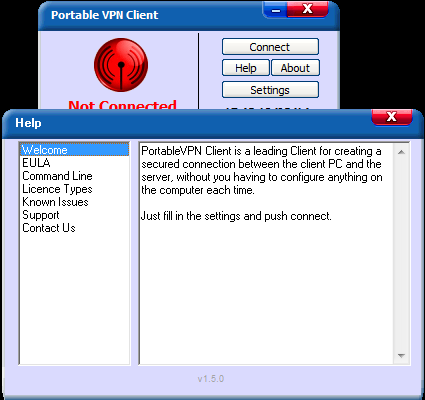Open the About dialog
This screenshot has height=400, width=425.
click(295, 68)
